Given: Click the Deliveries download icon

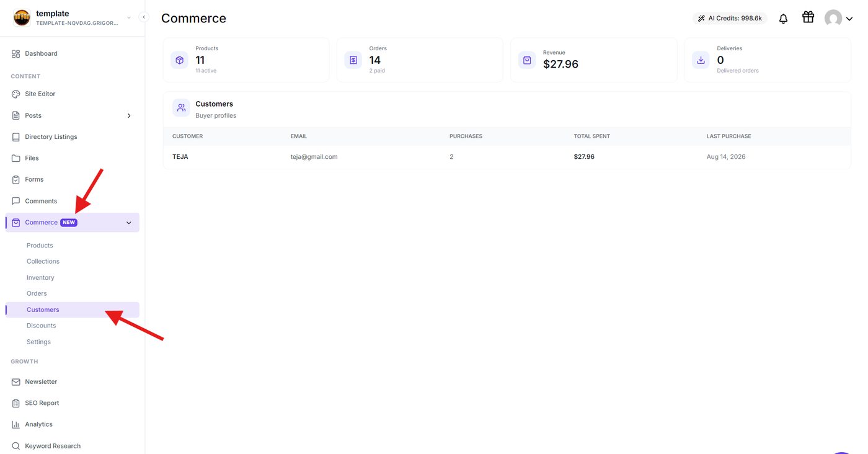Looking at the screenshot, I should (x=701, y=60).
